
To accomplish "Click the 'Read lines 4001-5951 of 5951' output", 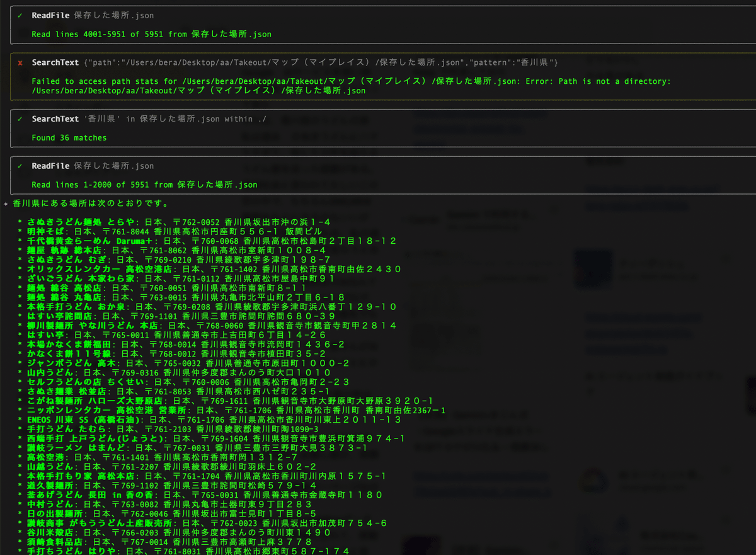I will coord(151,34).
